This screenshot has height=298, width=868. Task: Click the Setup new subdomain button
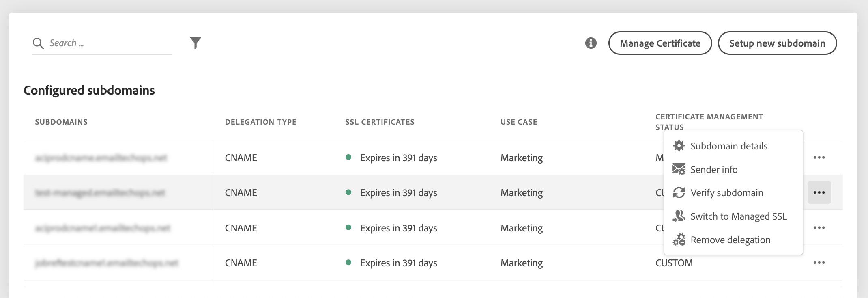click(777, 43)
